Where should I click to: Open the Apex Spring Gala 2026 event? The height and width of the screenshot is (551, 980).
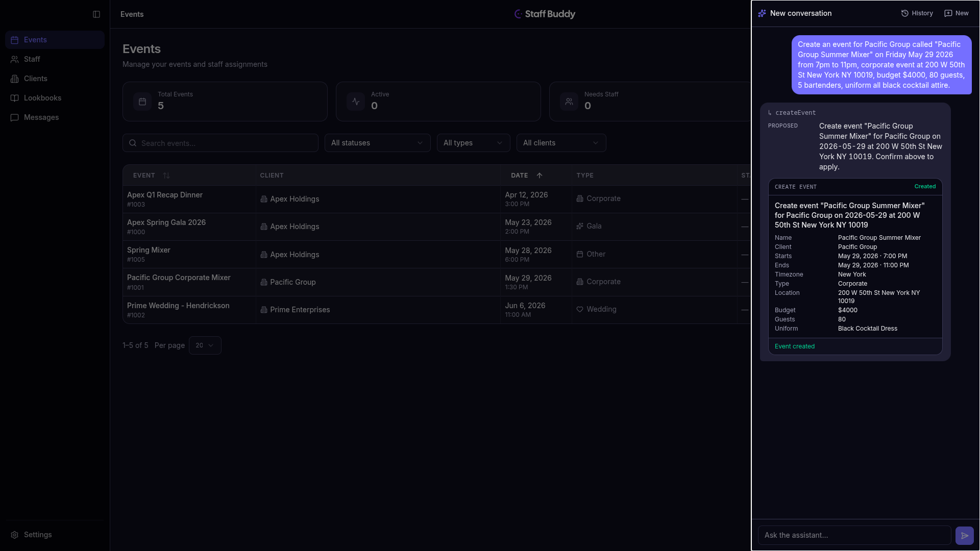click(x=166, y=222)
